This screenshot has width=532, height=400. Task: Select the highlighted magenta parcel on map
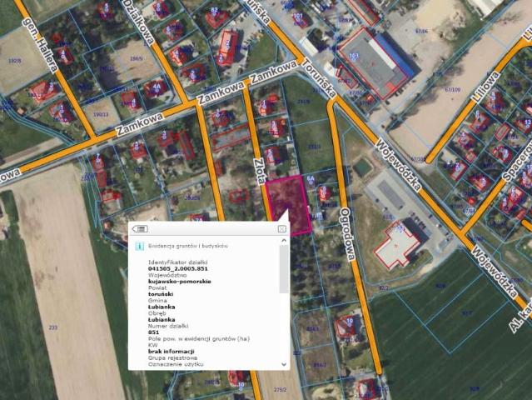point(287,201)
